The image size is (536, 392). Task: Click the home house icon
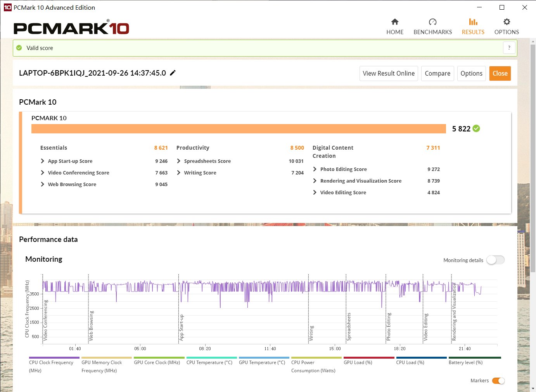(395, 22)
